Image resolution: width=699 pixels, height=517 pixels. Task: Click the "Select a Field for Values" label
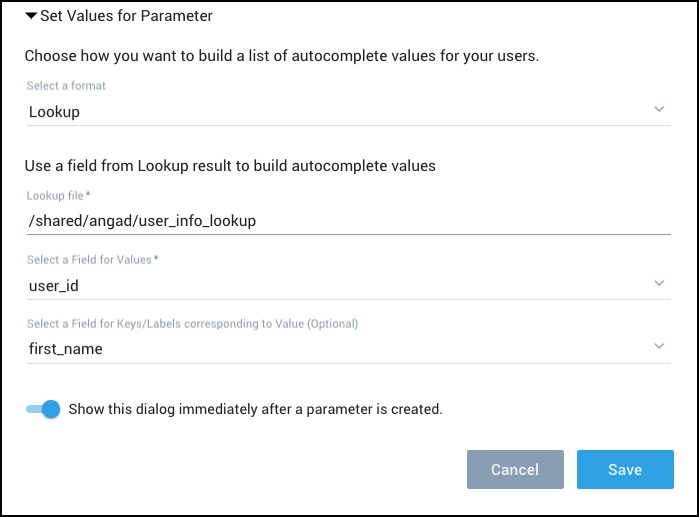click(x=90, y=260)
